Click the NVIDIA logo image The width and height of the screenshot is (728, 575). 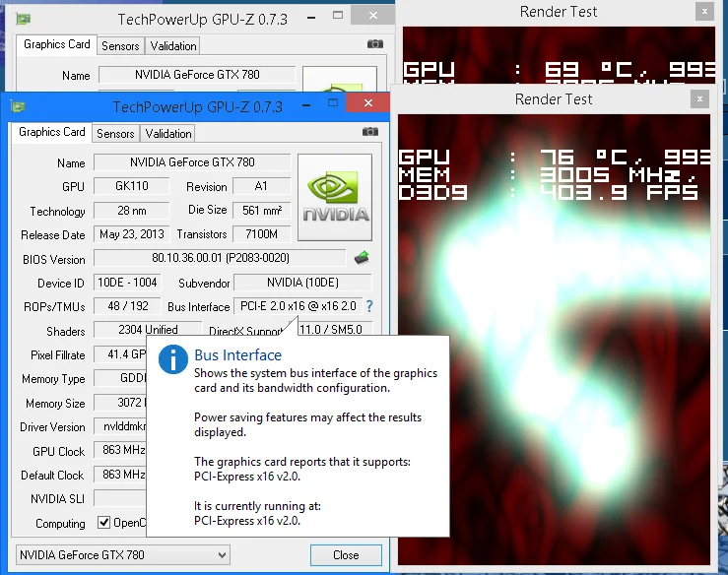pyautogui.click(x=335, y=197)
